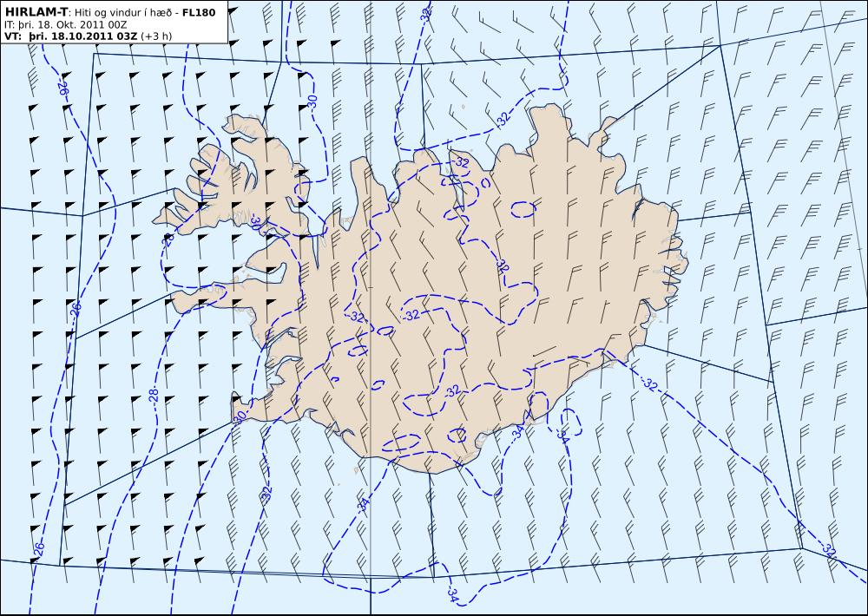
Task: Click the -34 isotherm label at the bottom edge of the map
Action: [452, 595]
